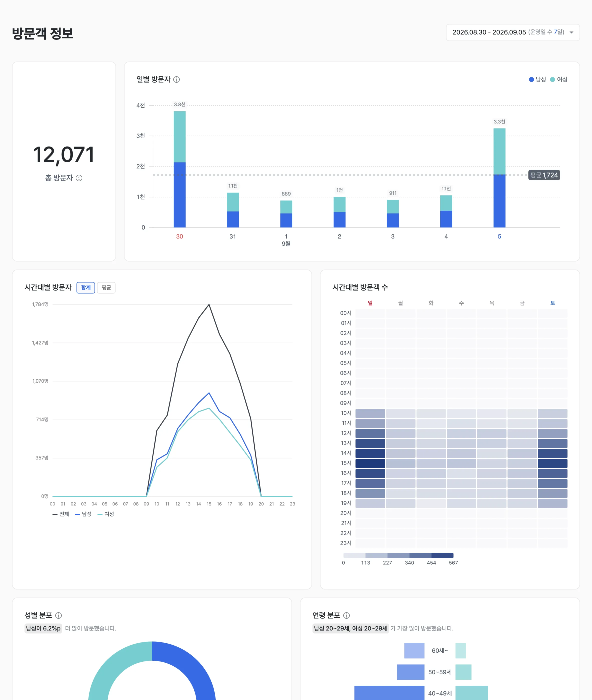Click the 남성 20~29세, 여성 20~29세 highlight

click(x=351, y=628)
